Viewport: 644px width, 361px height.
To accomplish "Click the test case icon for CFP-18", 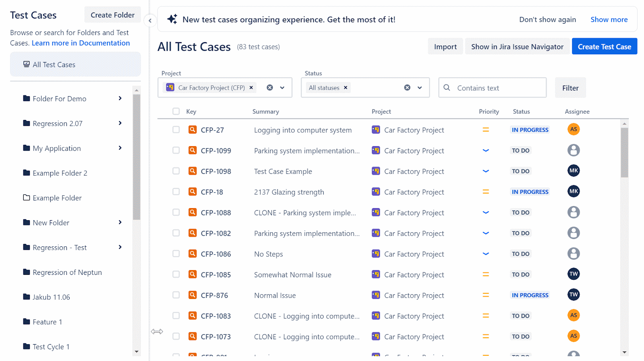I will coord(193,192).
